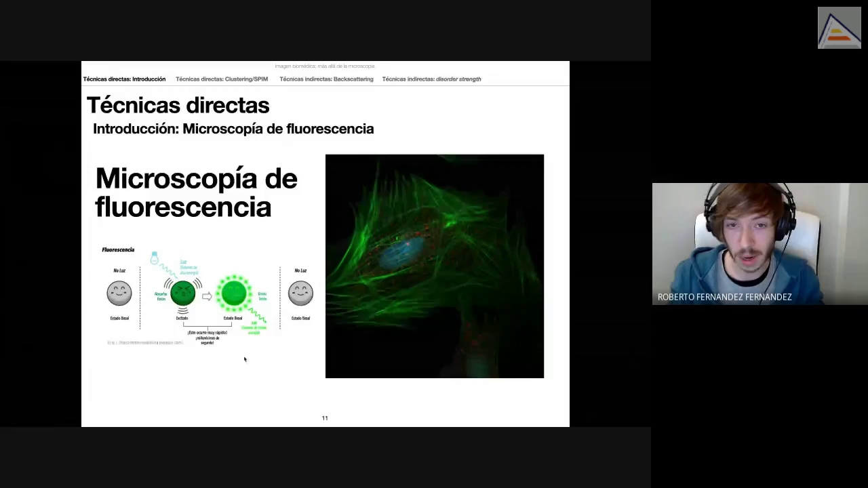Viewport: 868px width, 488px height.
Task: Go to 'Técnicas directas: Clustering/SPIM' section
Action: 222,79
